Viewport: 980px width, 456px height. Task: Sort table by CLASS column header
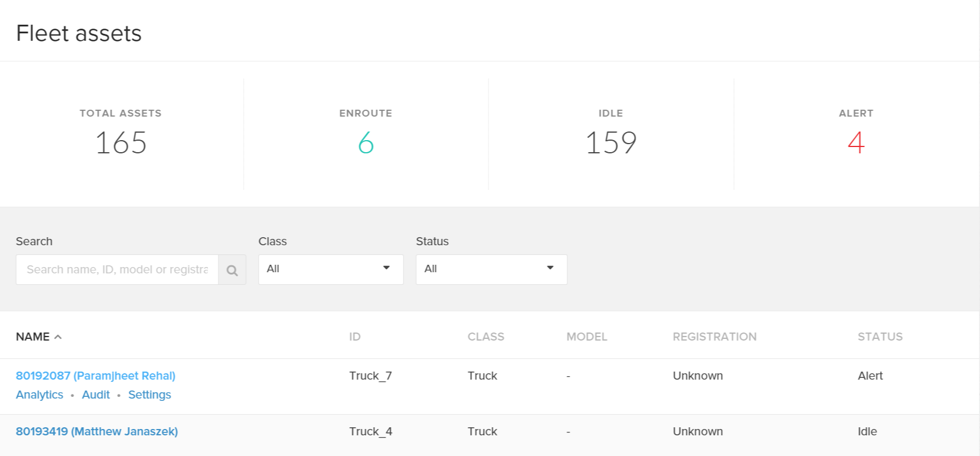point(486,337)
